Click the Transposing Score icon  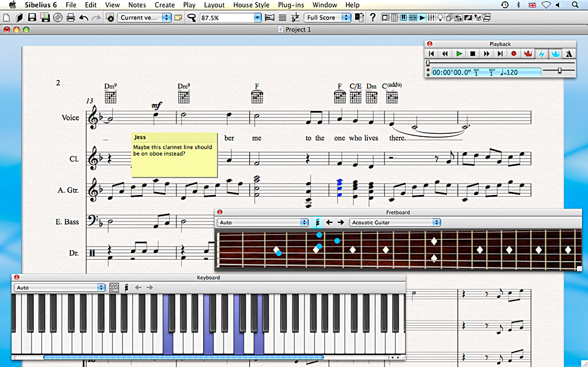[295, 18]
